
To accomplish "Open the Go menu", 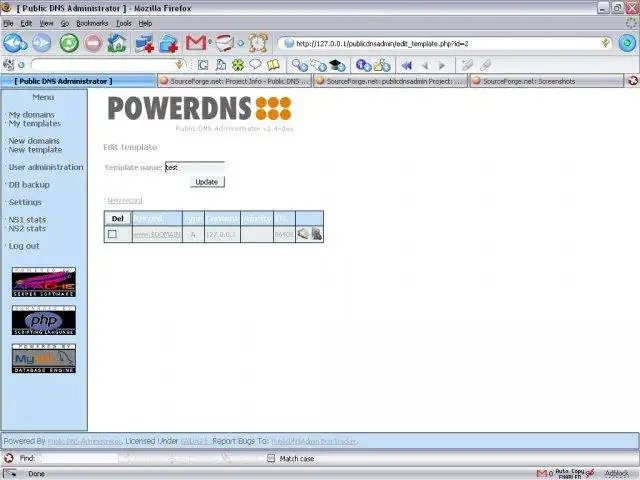I will pos(65,23).
